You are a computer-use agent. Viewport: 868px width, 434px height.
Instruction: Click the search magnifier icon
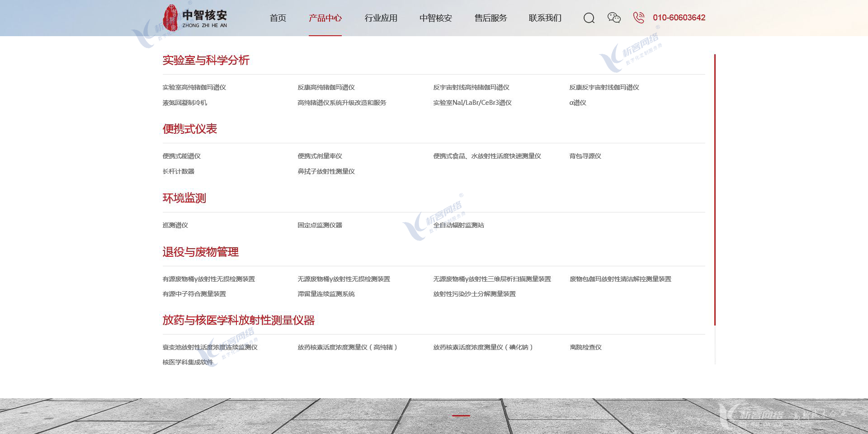click(589, 18)
